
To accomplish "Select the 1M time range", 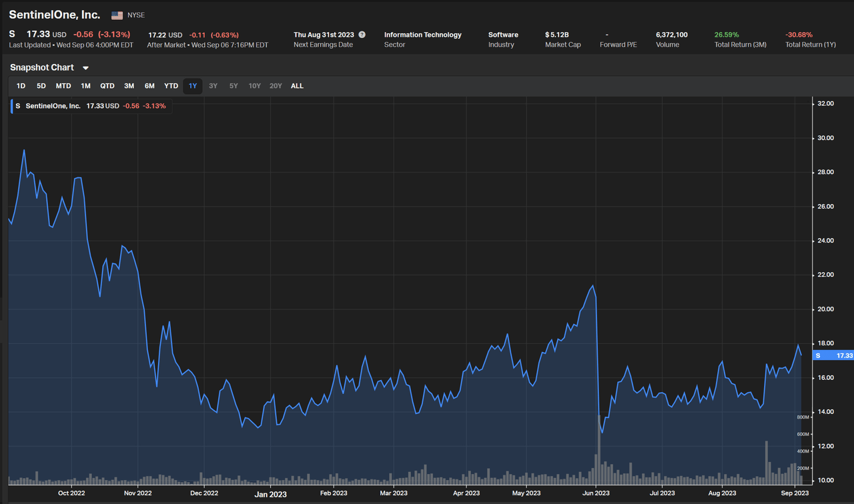I will tap(85, 86).
